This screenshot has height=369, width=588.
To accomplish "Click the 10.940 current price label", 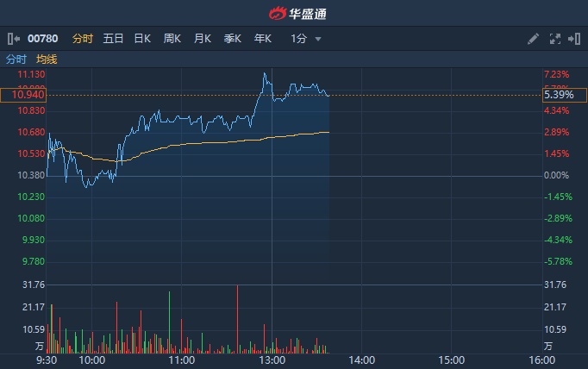I will coord(23,95).
